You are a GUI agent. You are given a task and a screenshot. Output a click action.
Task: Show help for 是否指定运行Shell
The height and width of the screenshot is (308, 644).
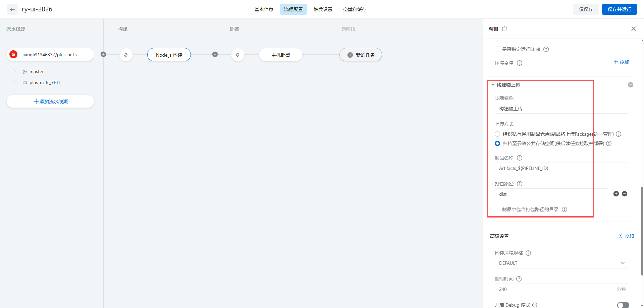tap(546, 49)
